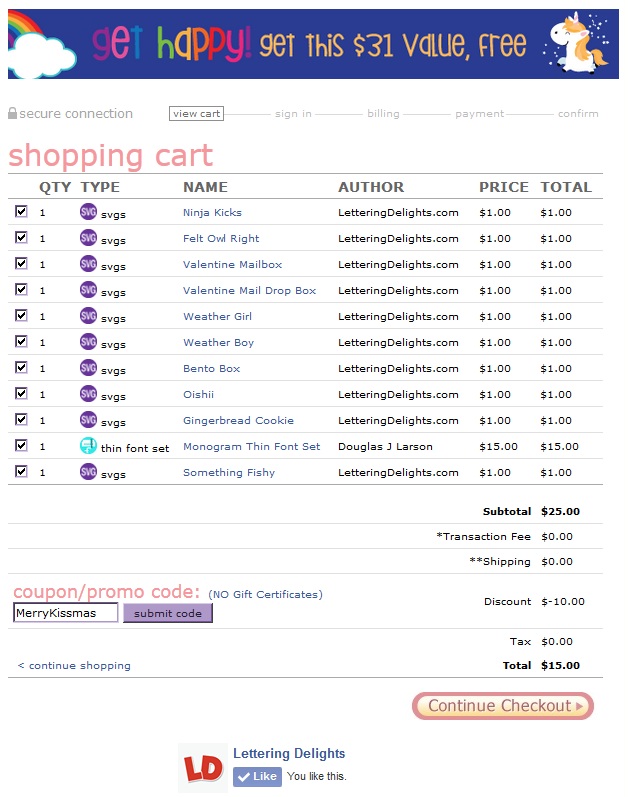
Task: Click the font set icon for Monogram Thin
Action: pyautogui.click(x=88, y=446)
